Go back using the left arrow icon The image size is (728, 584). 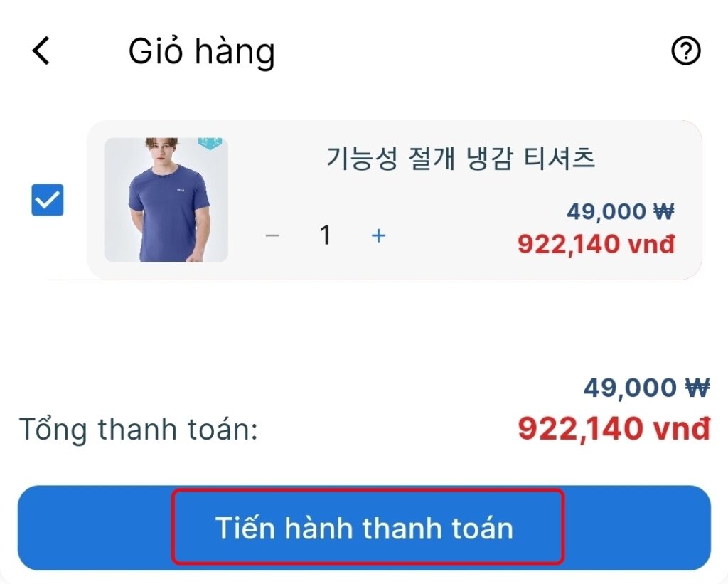pyautogui.click(x=41, y=51)
